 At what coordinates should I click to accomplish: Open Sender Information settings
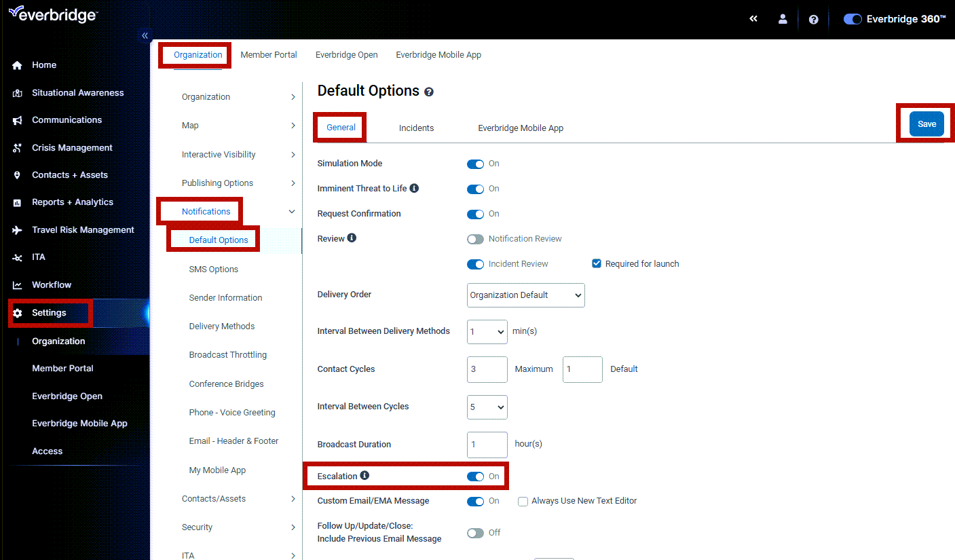[225, 298]
